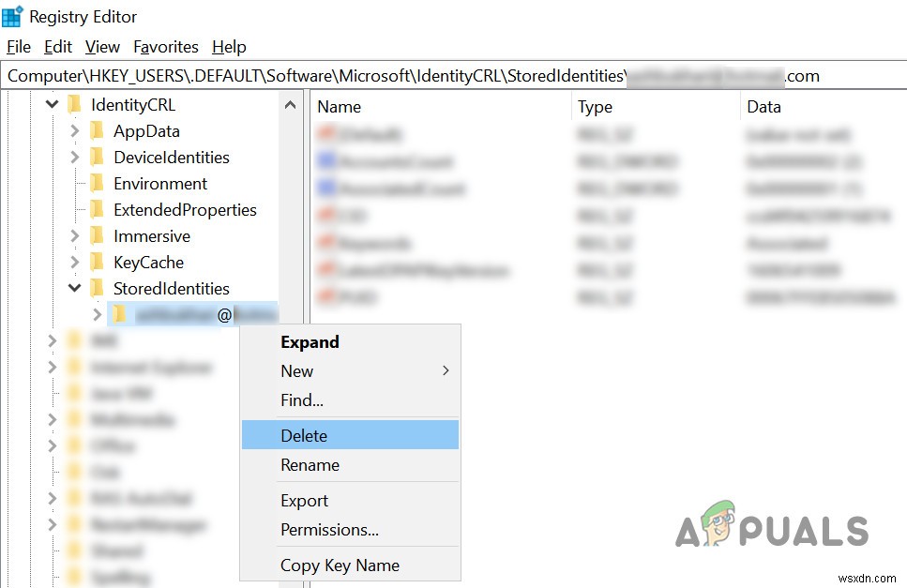Click the Registry Editor title bar icon

[x=11, y=16]
